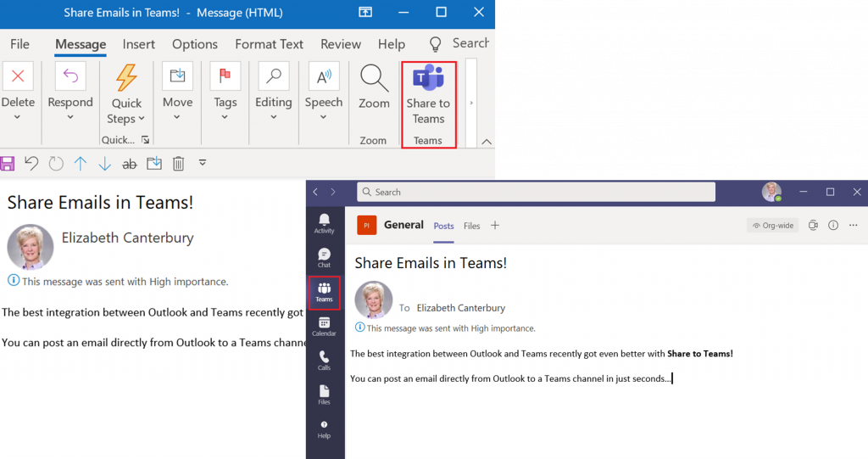Open Help in Teams sidebar

click(325, 429)
